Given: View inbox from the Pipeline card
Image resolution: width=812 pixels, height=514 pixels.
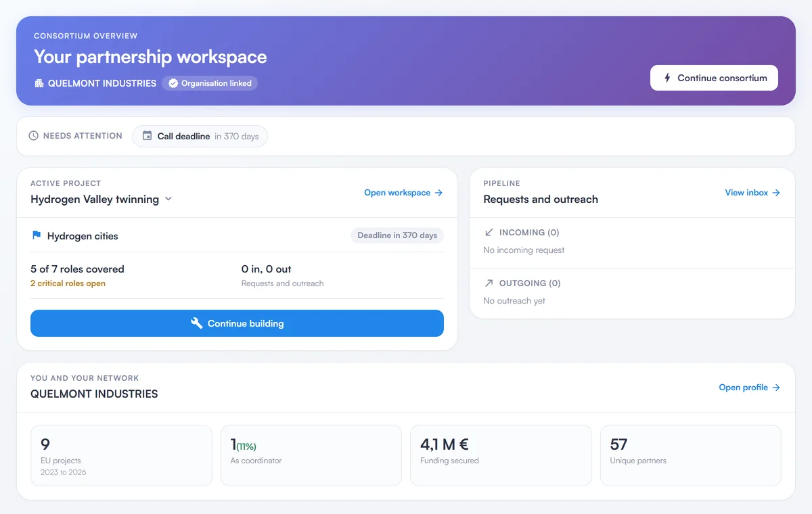Looking at the screenshot, I should pyautogui.click(x=752, y=193).
